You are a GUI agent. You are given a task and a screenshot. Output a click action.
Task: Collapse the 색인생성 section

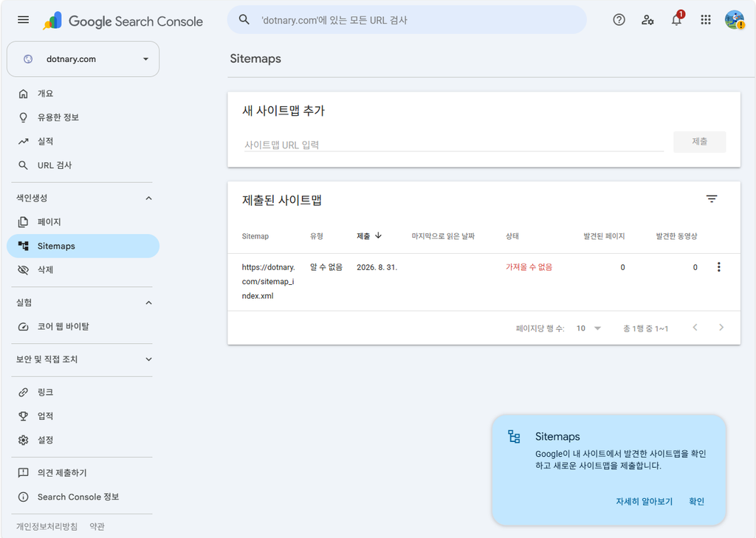149,198
